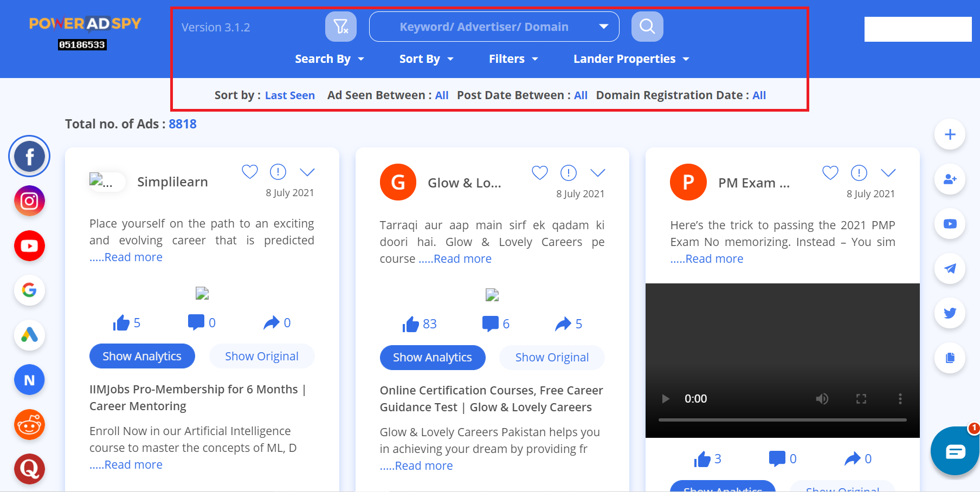Viewport: 980px width, 492px height.
Task: Open the Lander Properties menu
Action: pos(631,59)
